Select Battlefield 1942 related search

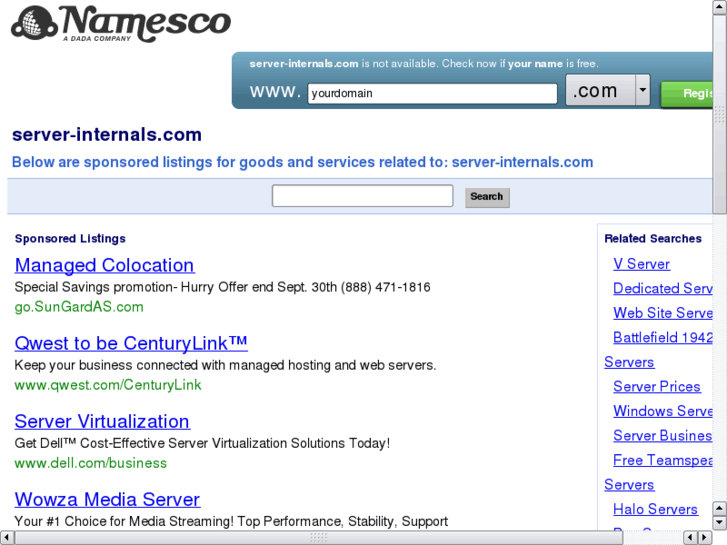(x=663, y=337)
